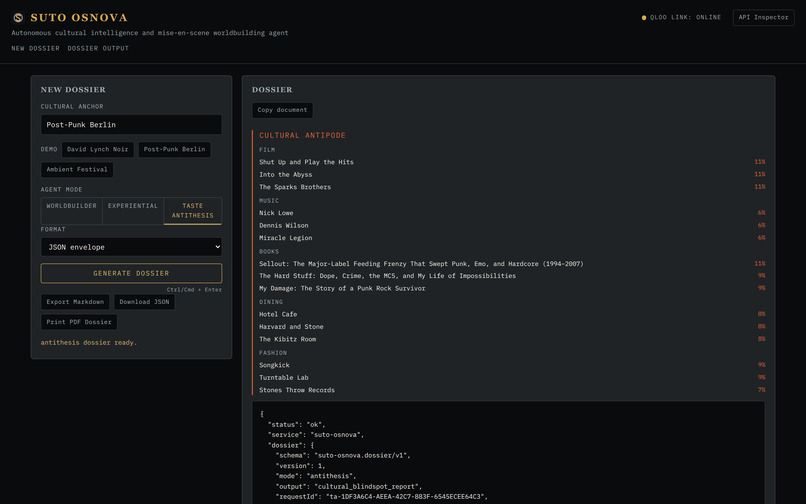Image resolution: width=806 pixels, height=504 pixels.
Task: Download the dossier JSON
Action: (144, 302)
